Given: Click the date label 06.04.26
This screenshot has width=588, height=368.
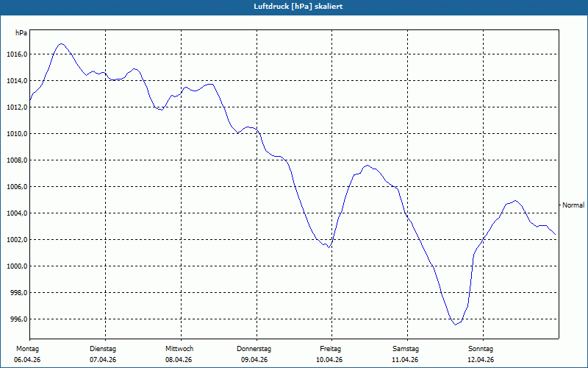Looking at the screenshot, I should point(27,360).
